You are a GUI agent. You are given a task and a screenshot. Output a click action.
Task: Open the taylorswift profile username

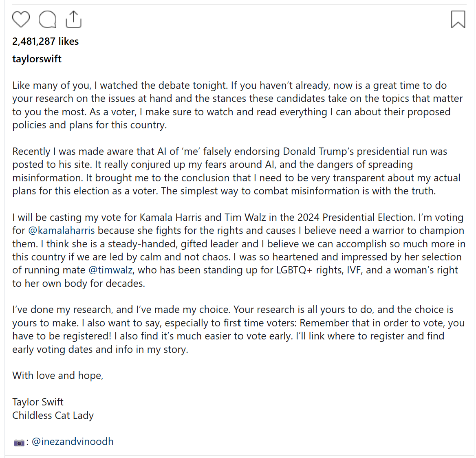point(37,59)
